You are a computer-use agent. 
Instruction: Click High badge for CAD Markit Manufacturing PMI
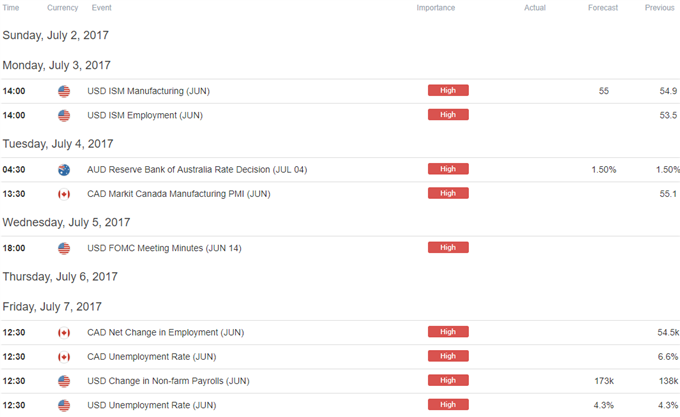(448, 193)
